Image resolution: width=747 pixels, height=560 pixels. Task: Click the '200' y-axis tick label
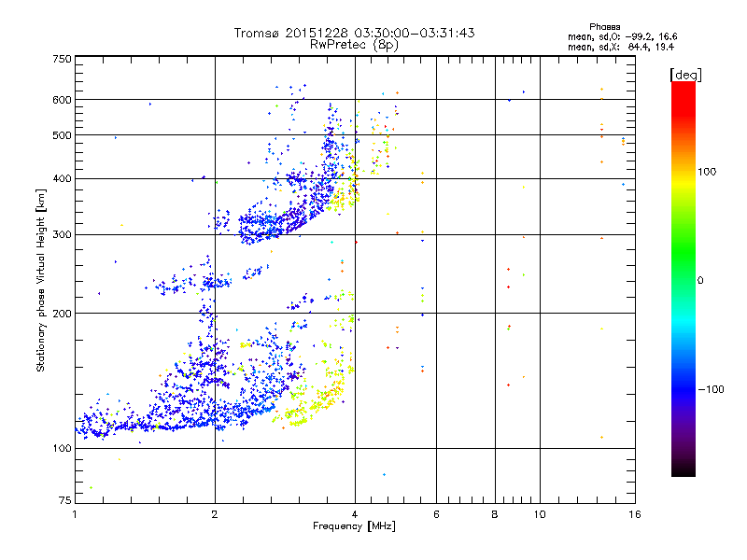pyautogui.click(x=62, y=314)
